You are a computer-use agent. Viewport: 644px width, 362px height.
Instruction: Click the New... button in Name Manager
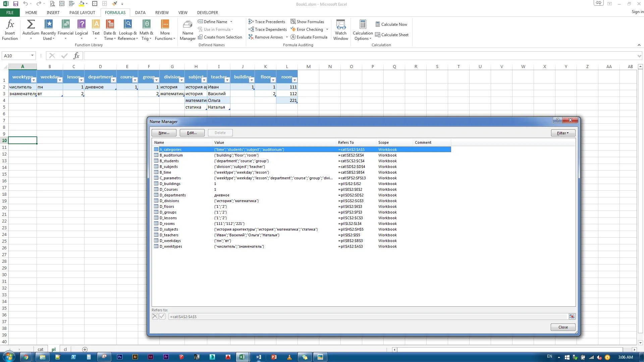point(164,133)
